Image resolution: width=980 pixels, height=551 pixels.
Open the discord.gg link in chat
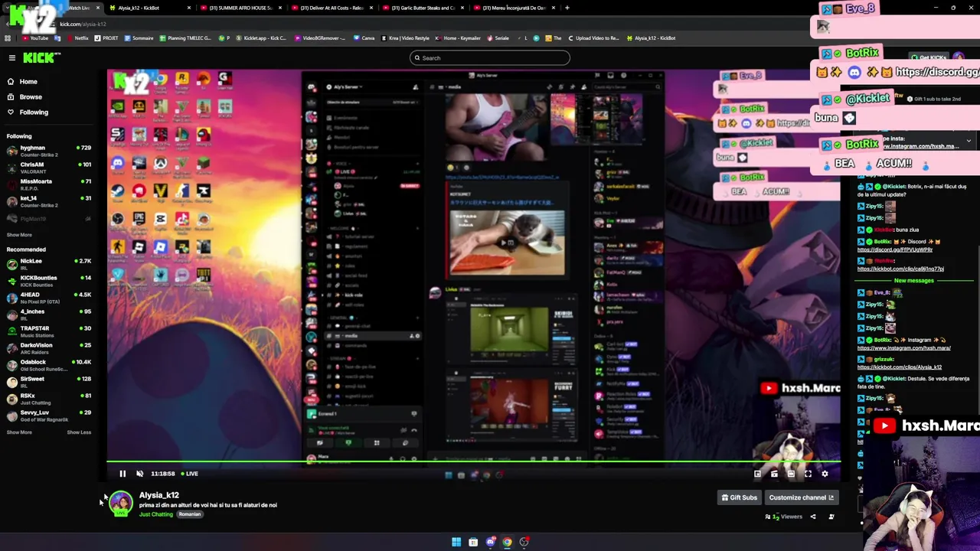coord(895,249)
